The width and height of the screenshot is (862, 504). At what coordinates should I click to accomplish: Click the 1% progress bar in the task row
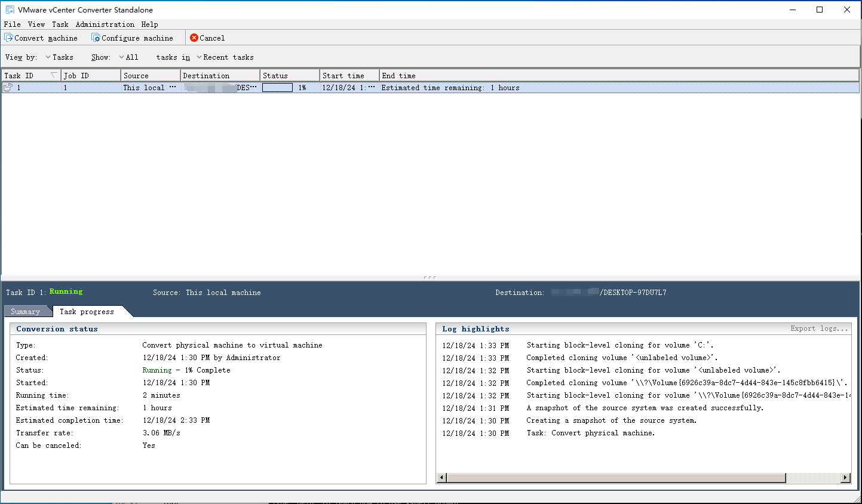point(277,88)
